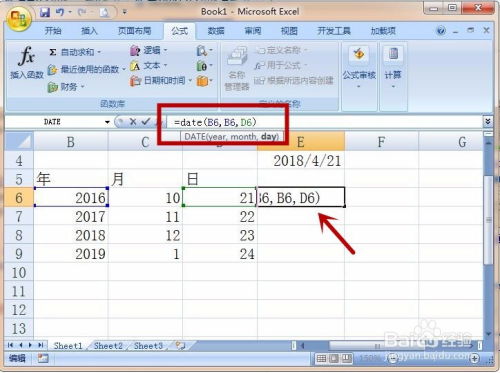
Task: Click the Office Button logo
Action: coord(19,18)
